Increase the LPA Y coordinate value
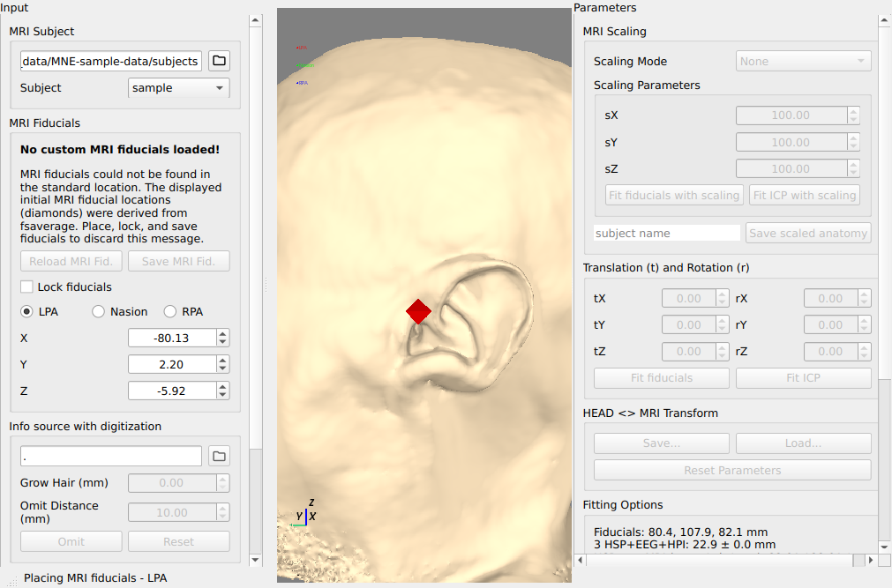The image size is (892, 588). (222, 361)
